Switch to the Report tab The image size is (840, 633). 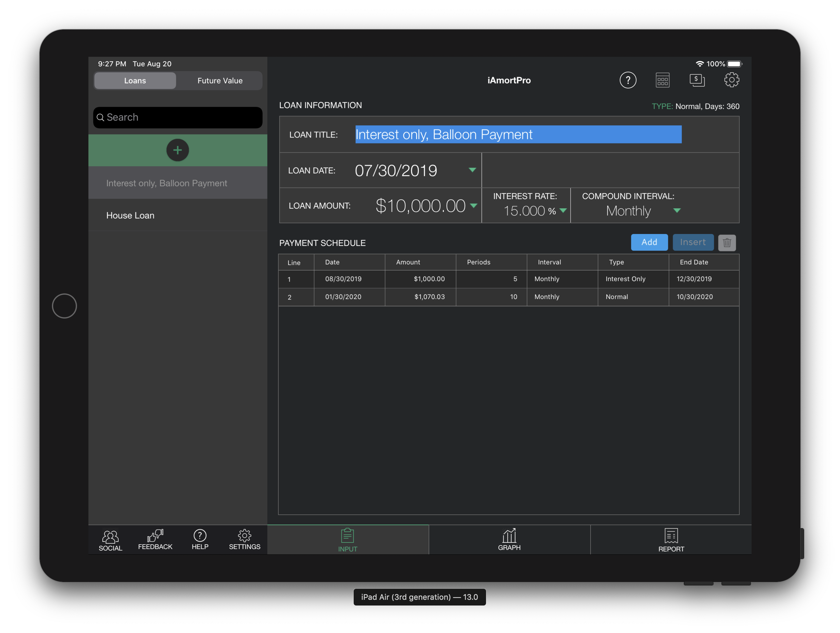coord(671,539)
